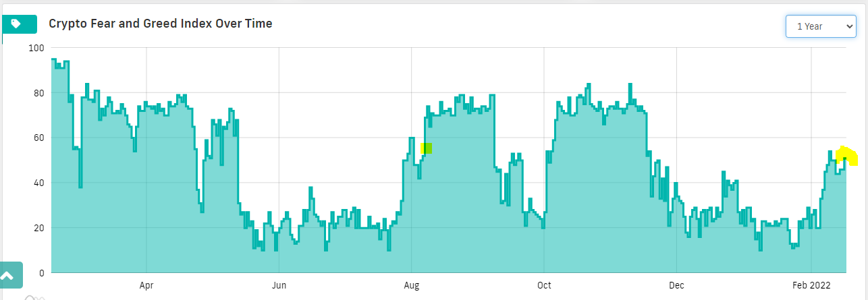The image size is (868, 300).
Task: Click the 80 value on the y-axis
Action: [39, 93]
